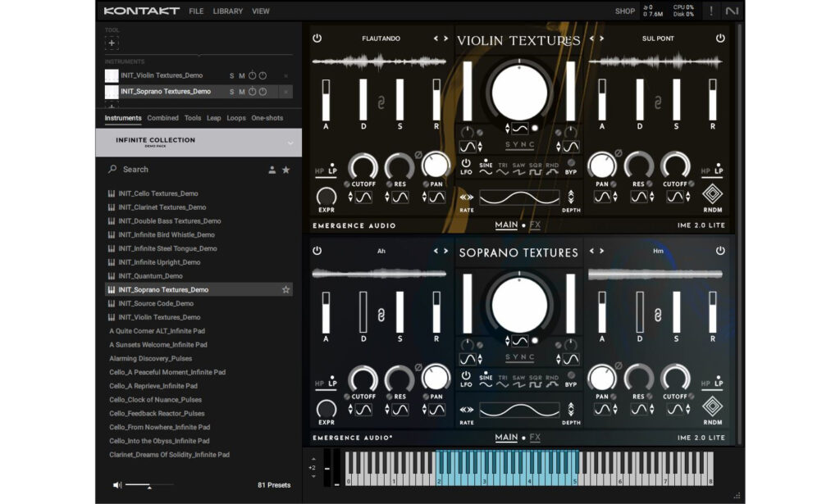Select SINE LFO waveform in Violin Textures

pyautogui.click(x=486, y=169)
